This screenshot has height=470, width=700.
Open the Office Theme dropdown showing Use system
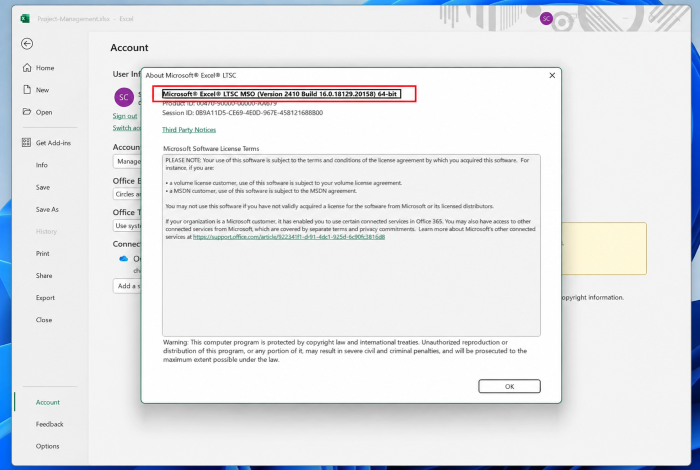(x=127, y=225)
